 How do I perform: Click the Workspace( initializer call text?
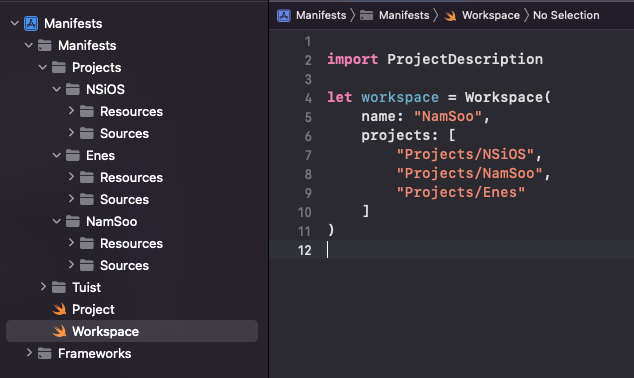click(x=508, y=97)
